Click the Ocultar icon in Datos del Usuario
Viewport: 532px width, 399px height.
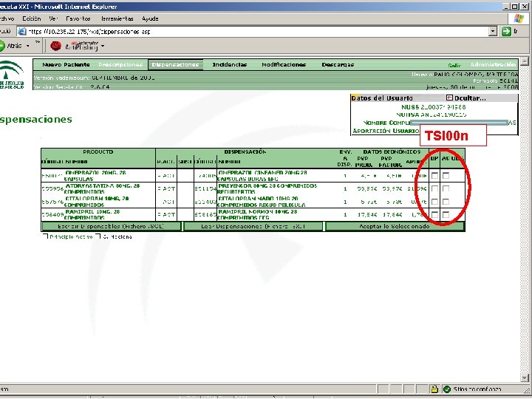[449, 98]
